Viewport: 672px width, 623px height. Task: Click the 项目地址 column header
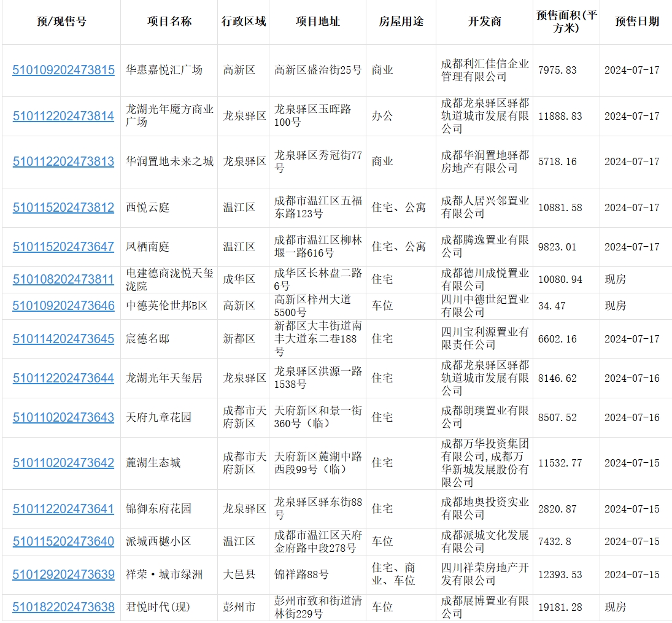pyautogui.click(x=317, y=21)
